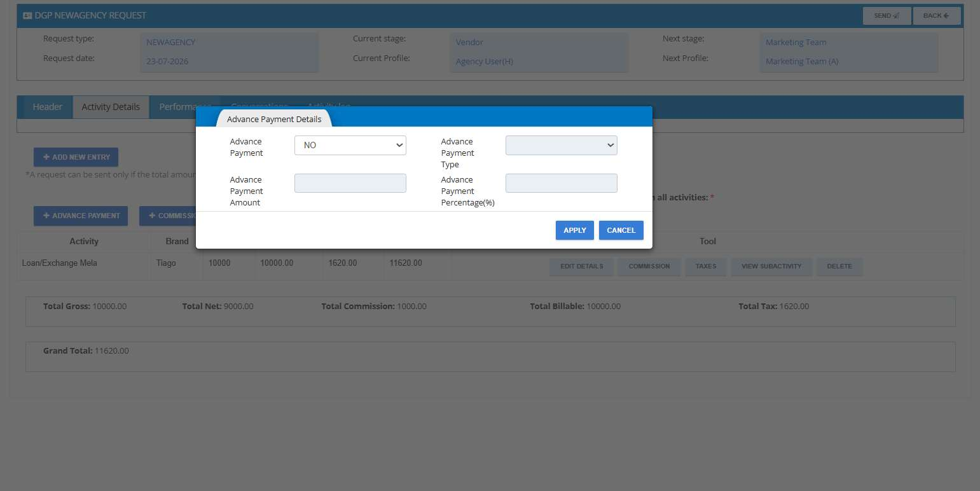Switch to the Header tab
This screenshot has height=491, width=980.
point(48,107)
